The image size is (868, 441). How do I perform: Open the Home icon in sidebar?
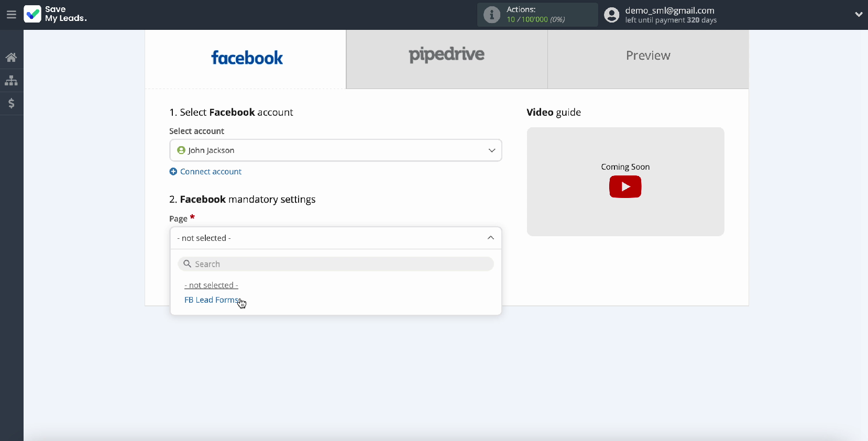(x=11, y=57)
